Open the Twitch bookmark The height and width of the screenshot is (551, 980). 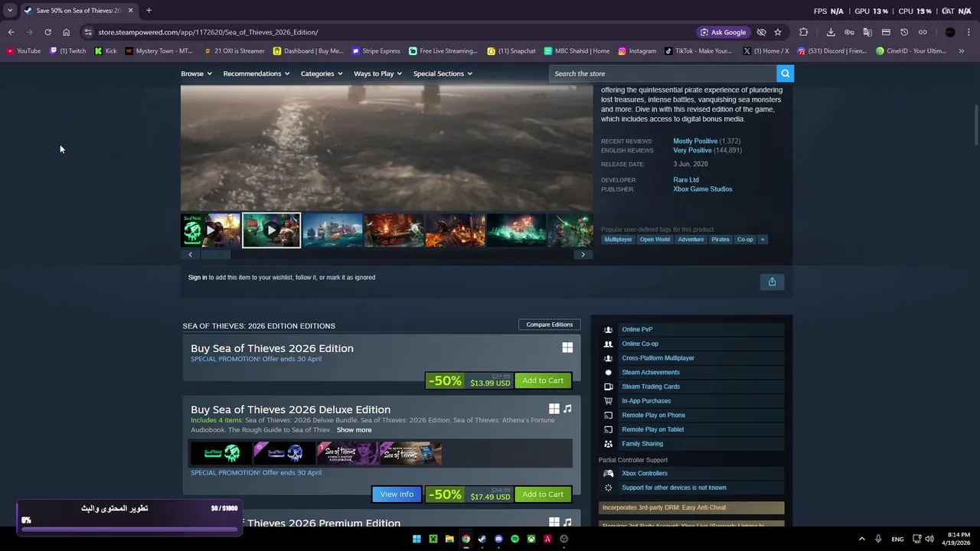[x=67, y=51]
